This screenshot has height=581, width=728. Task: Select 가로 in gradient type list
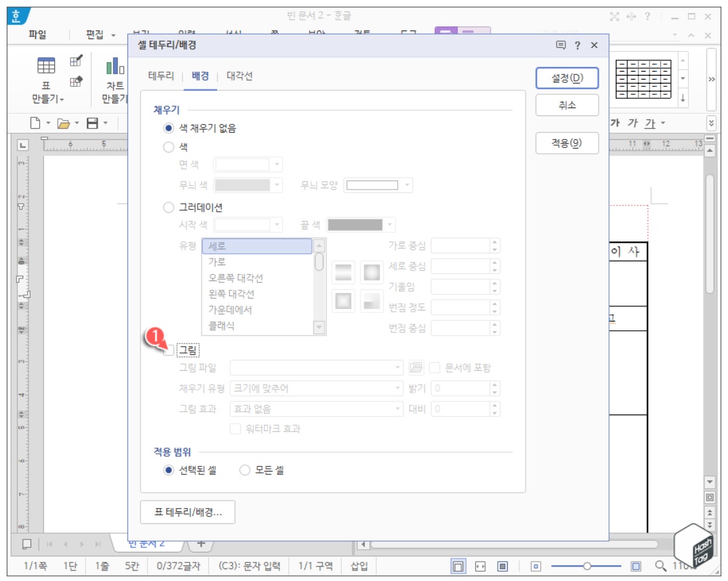pyautogui.click(x=257, y=262)
